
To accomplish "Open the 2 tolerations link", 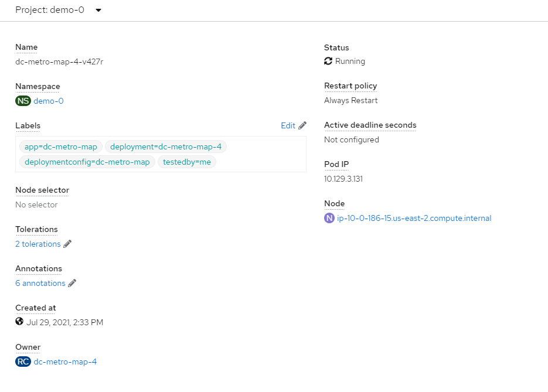I will point(38,244).
